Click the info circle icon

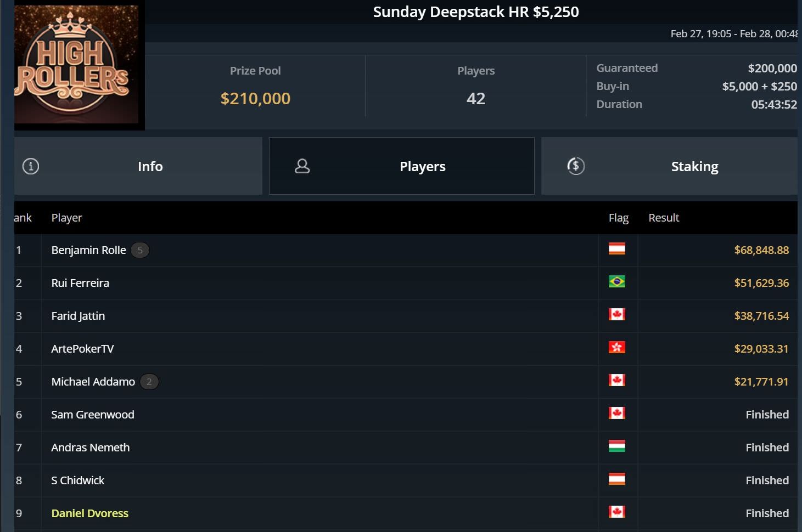tap(31, 166)
